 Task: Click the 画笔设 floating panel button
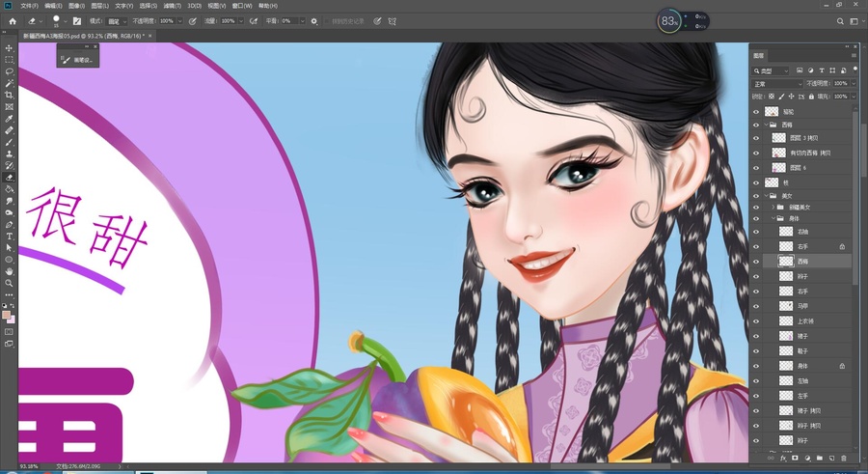coord(78,59)
